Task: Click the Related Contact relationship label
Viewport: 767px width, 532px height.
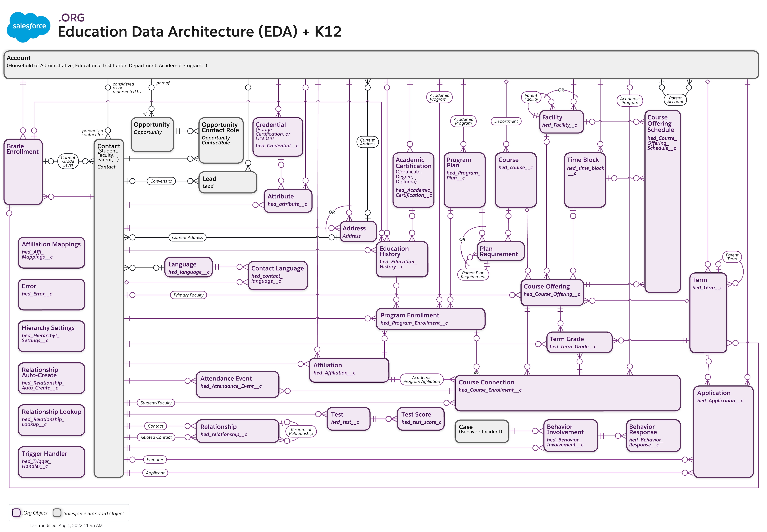Action: click(x=156, y=437)
